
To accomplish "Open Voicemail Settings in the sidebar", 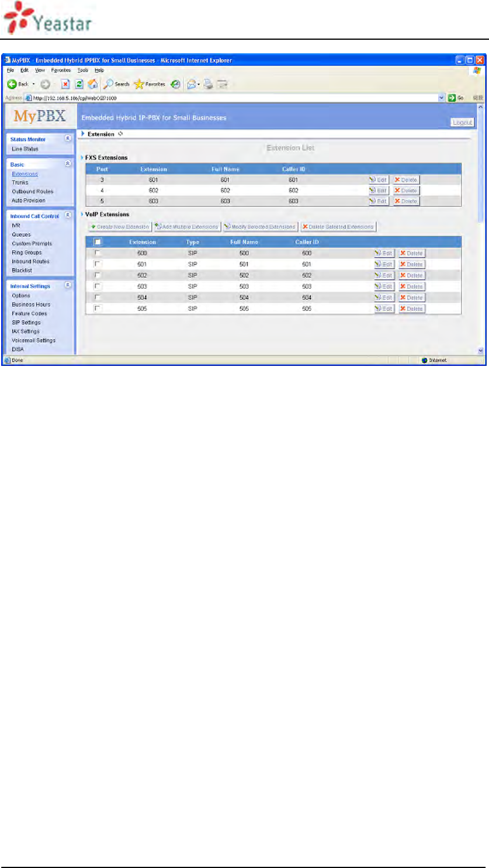I will 34,340.
